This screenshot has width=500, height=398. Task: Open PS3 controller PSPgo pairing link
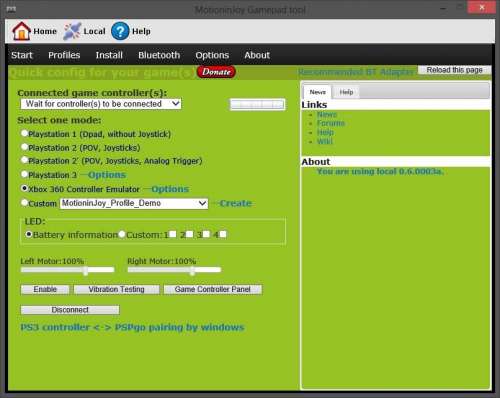pos(132,327)
